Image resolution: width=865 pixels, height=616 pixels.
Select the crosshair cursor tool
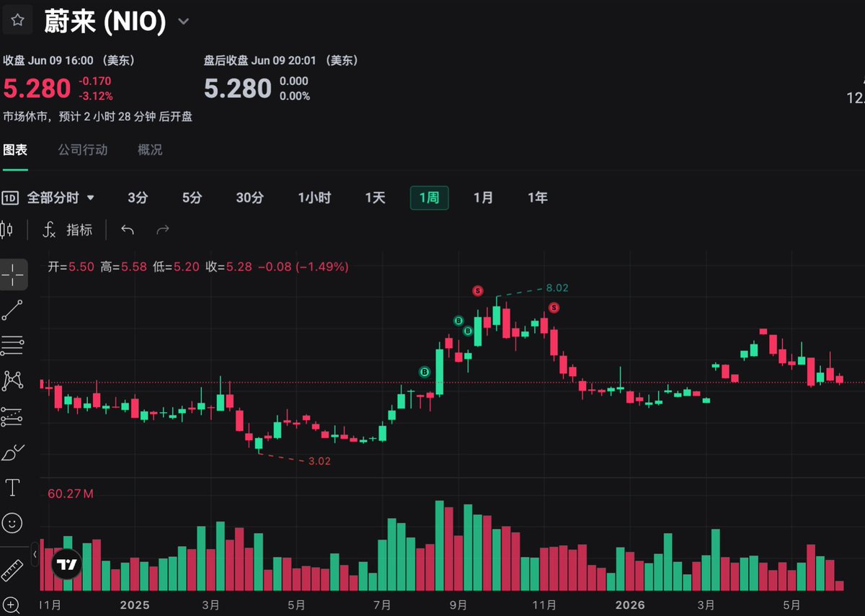[x=13, y=274]
